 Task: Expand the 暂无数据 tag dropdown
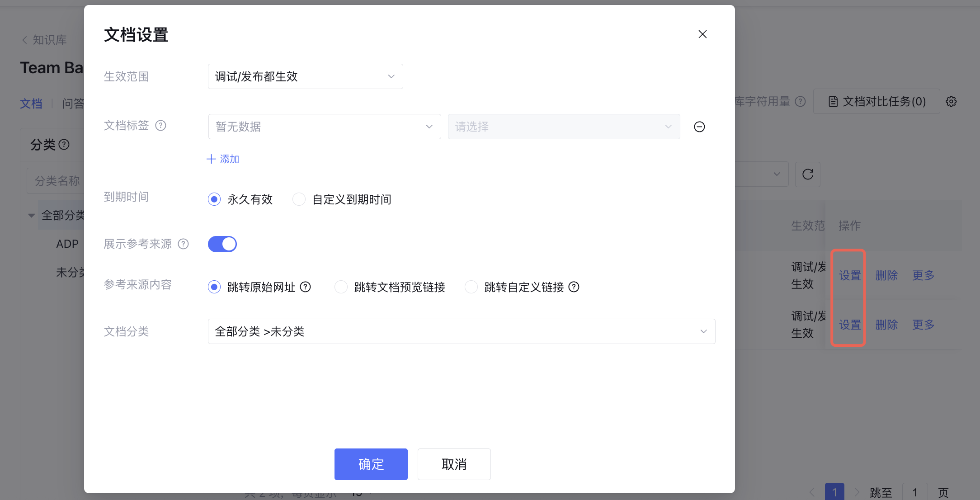click(324, 127)
